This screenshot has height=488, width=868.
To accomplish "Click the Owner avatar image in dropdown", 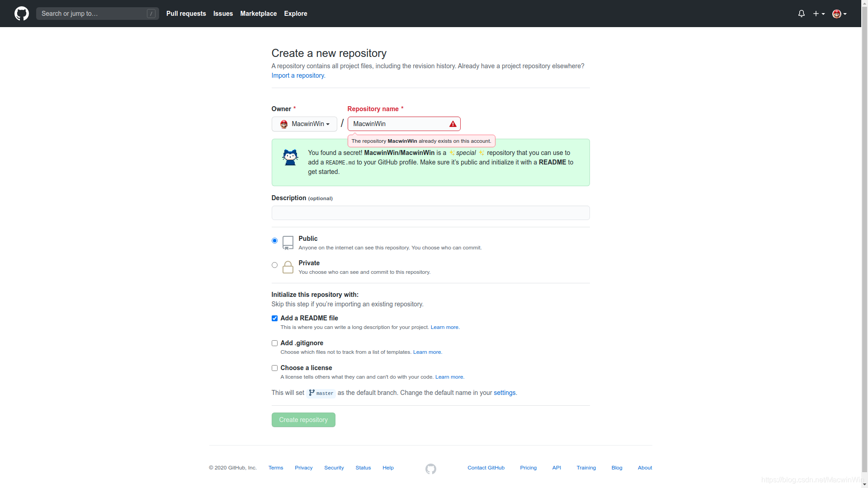I will click(284, 124).
